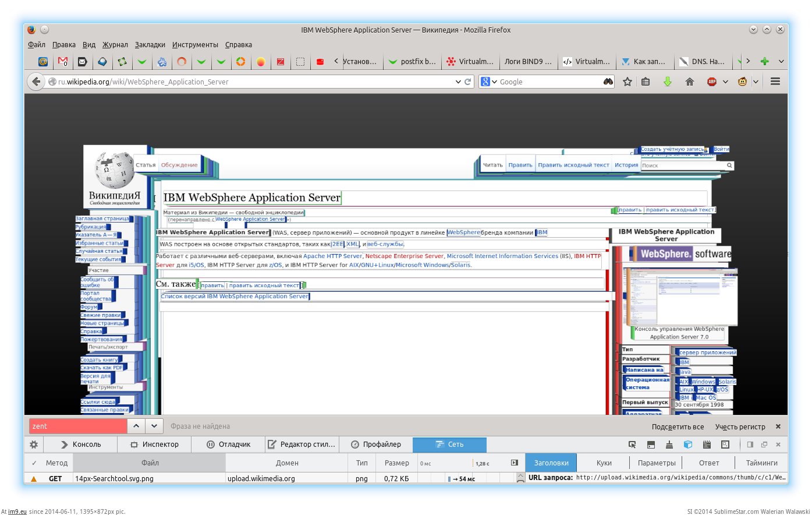This screenshot has width=812, height=515.
Task: Pick an element from the page
Action: coord(632,444)
